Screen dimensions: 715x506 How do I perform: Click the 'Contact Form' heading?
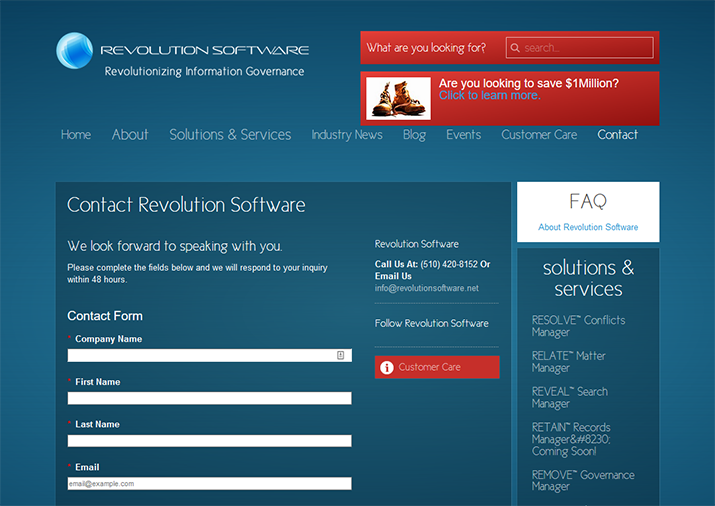pyautogui.click(x=105, y=316)
